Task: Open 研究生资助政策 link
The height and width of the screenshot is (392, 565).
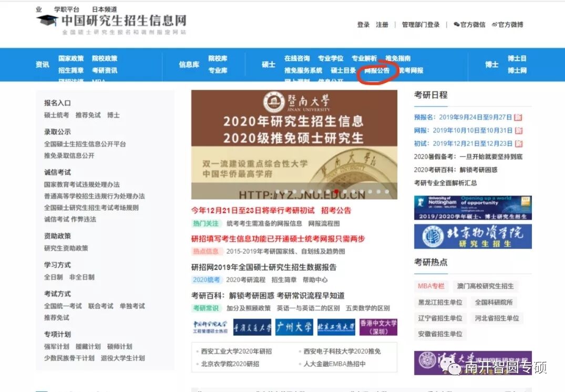Action: coord(66,248)
